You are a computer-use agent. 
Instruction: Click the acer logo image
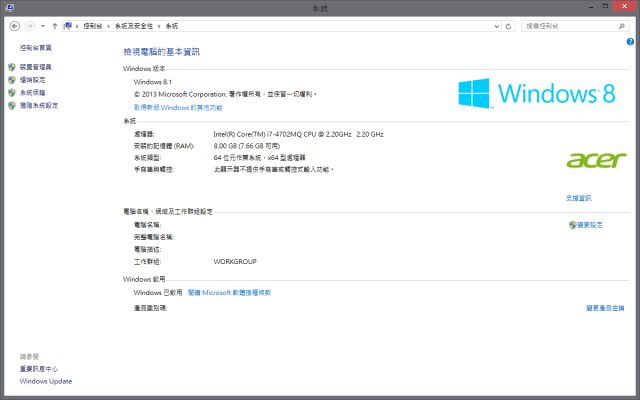coord(597,160)
